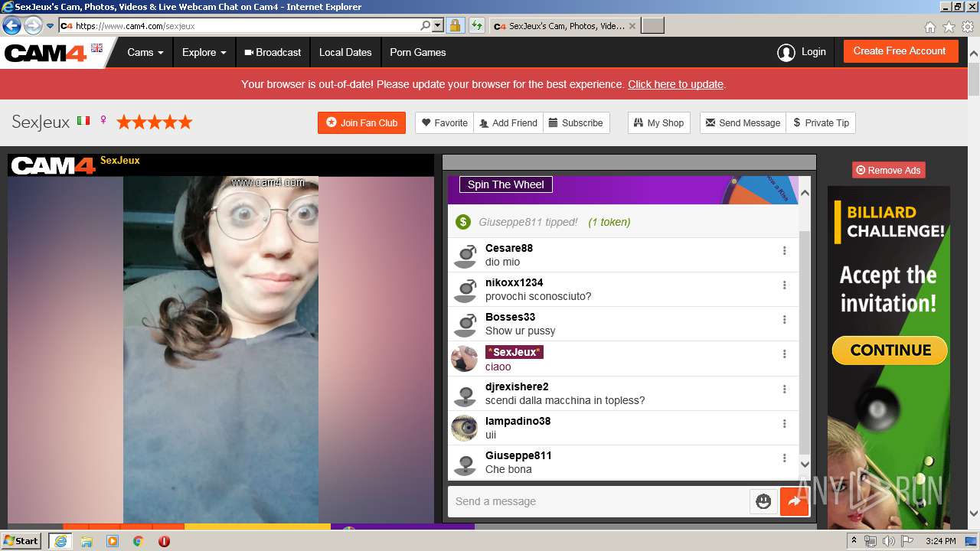The height and width of the screenshot is (551, 980).
Task: Open browser Tools gear icon
Action: [x=968, y=27]
